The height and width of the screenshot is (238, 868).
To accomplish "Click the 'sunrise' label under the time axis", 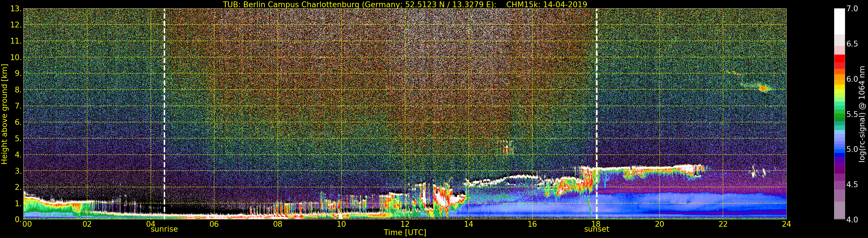I will [164, 229].
